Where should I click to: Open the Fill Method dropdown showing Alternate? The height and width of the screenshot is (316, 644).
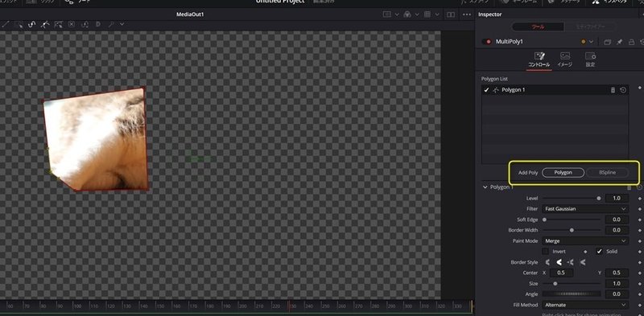pos(585,305)
